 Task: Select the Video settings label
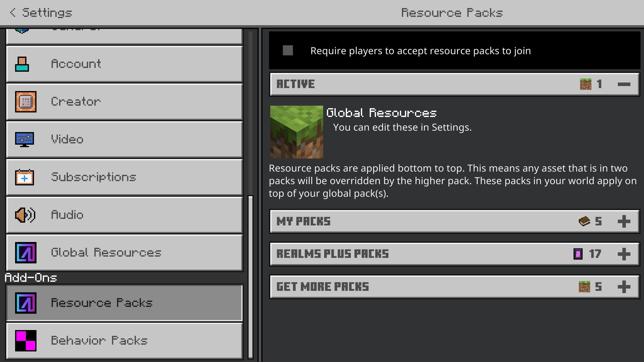(x=67, y=139)
